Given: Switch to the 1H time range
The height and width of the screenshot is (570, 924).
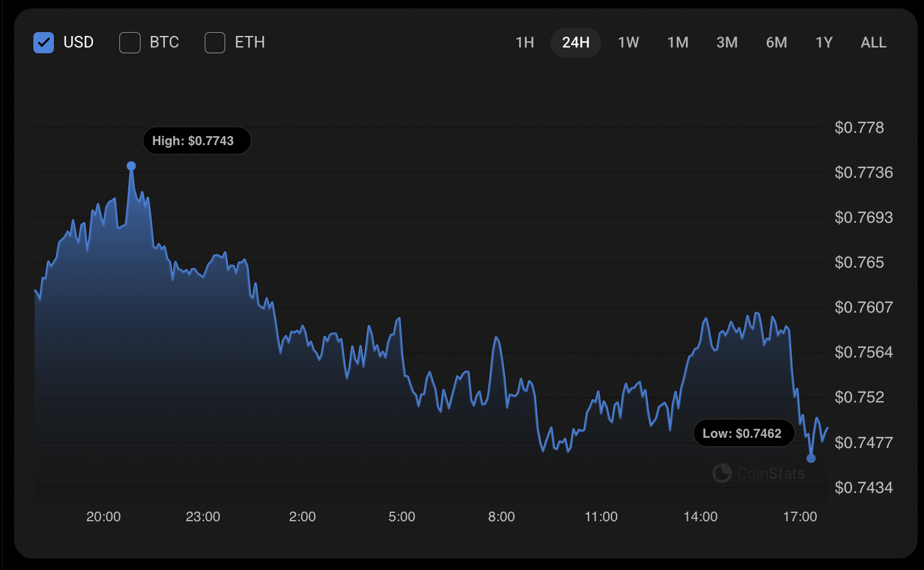Looking at the screenshot, I should (x=525, y=43).
